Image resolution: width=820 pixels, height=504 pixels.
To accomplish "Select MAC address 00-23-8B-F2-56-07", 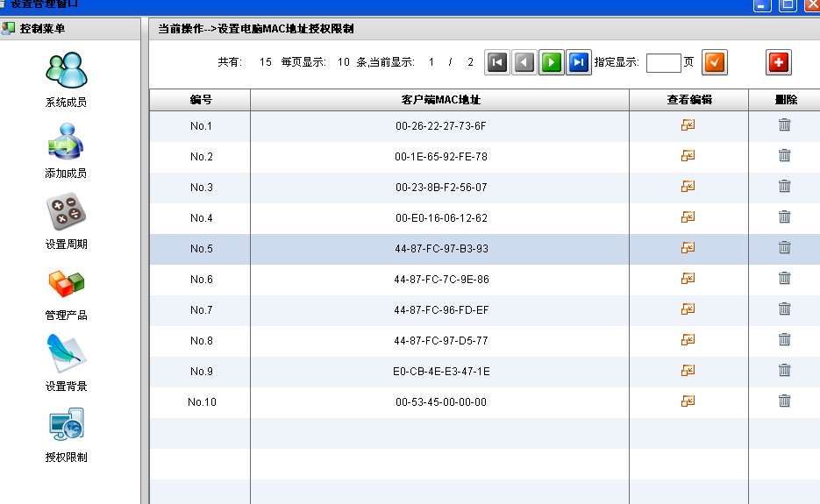I will (441, 188).
